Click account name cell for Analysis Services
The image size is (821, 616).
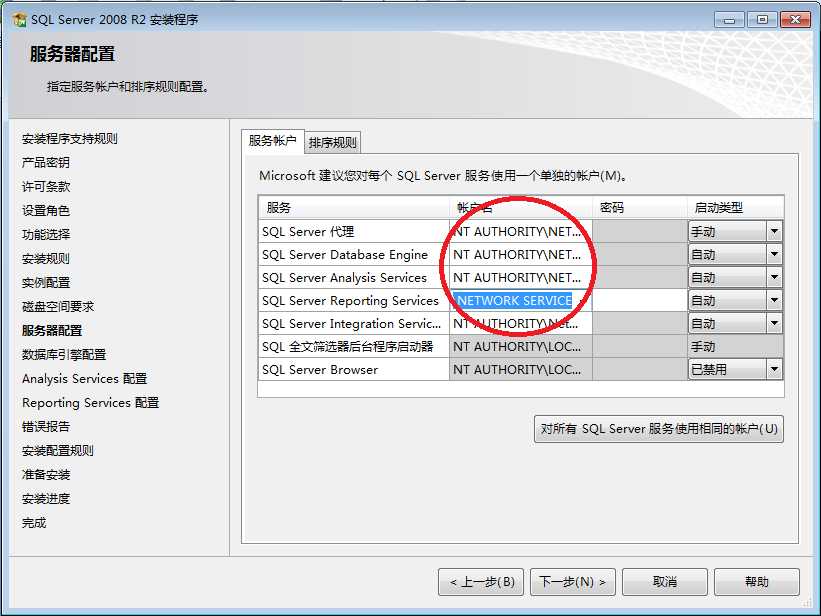(x=520, y=277)
